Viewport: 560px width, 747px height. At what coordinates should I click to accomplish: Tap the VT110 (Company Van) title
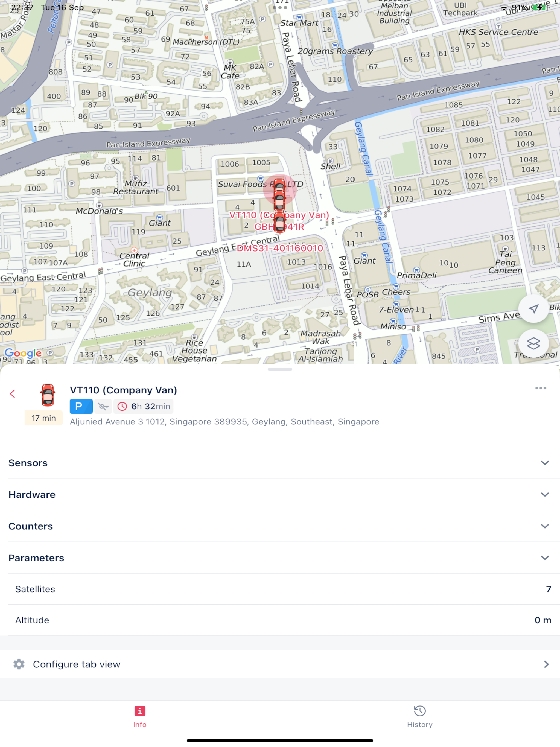tap(123, 390)
